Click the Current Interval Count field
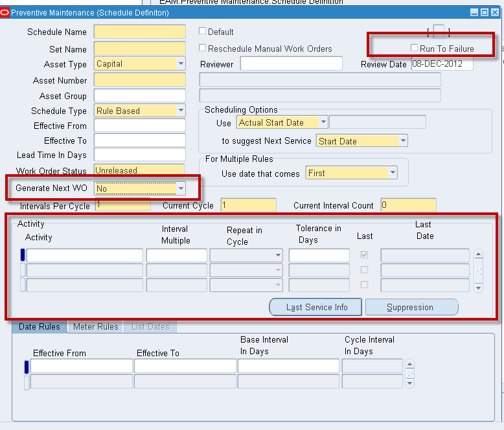Image resolution: width=504 pixels, height=430 pixels. point(409,205)
